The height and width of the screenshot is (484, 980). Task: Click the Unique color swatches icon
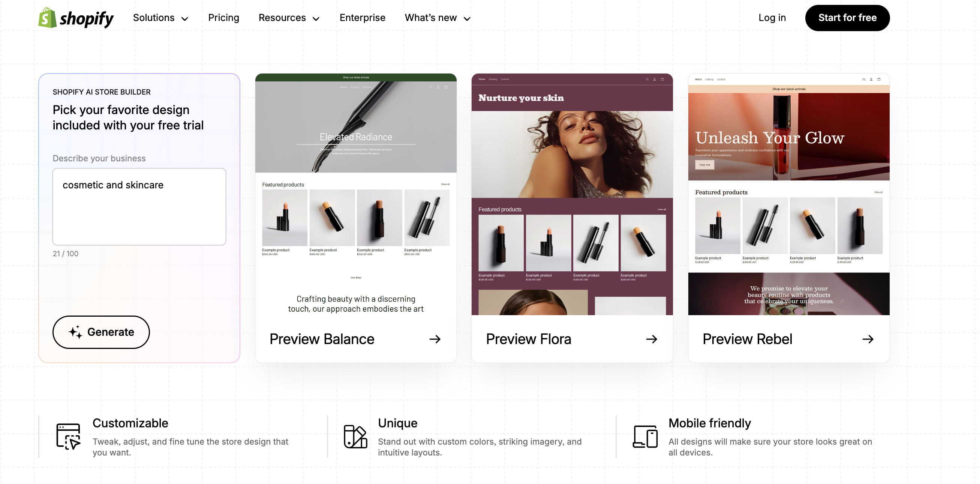(355, 436)
